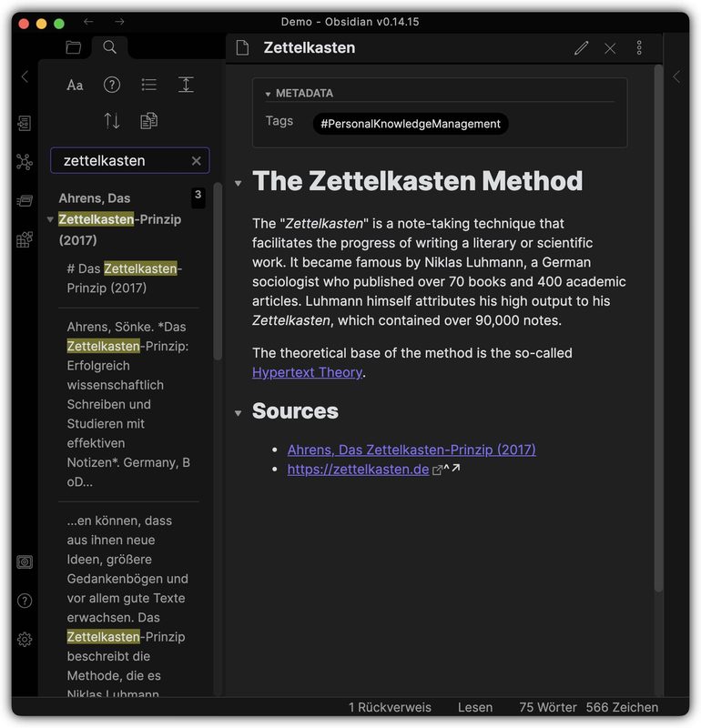This screenshot has height=728, width=701.
Task: Copy search results icon
Action: [148, 121]
